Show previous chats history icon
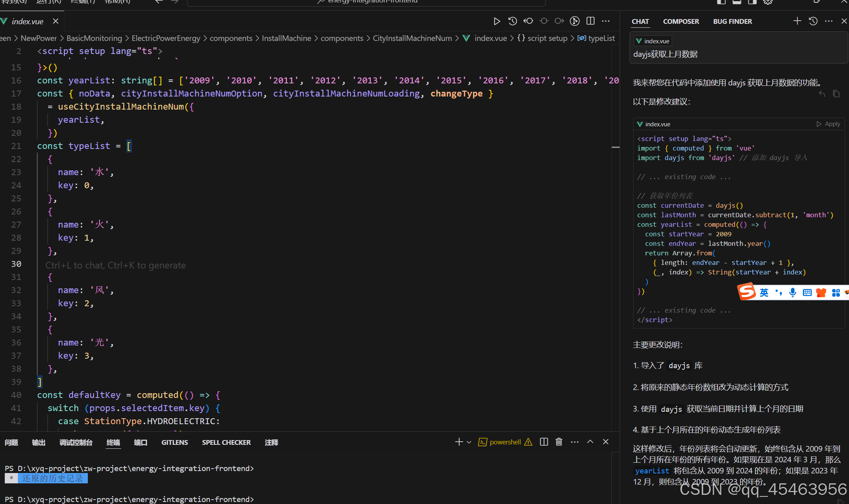849x504 pixels. coord(813,21)
